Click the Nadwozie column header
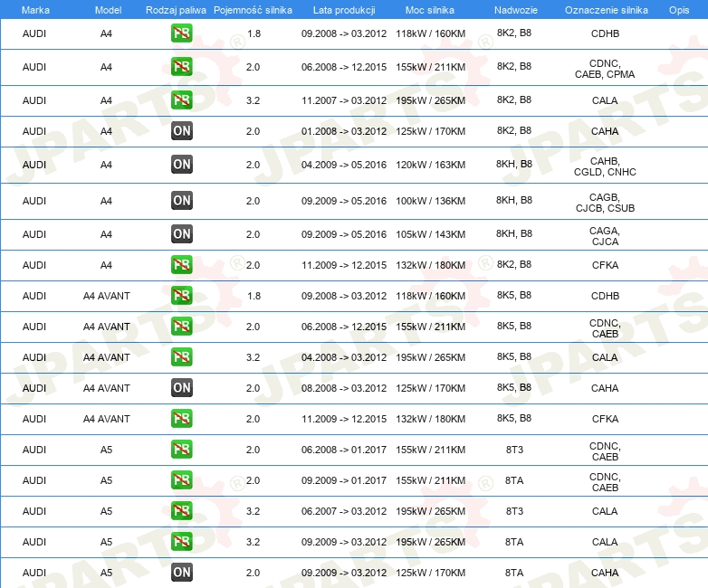 click(x=516, y=10)
